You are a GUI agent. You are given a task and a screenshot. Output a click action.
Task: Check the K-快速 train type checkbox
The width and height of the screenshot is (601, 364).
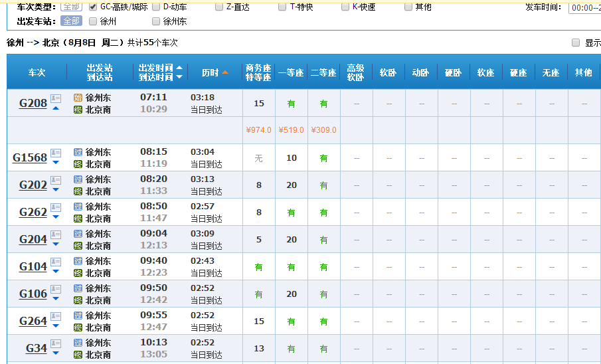tap(345, 7)
